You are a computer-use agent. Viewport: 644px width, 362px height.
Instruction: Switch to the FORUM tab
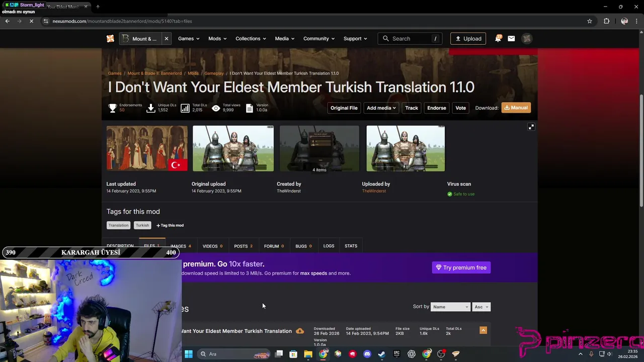274,246
